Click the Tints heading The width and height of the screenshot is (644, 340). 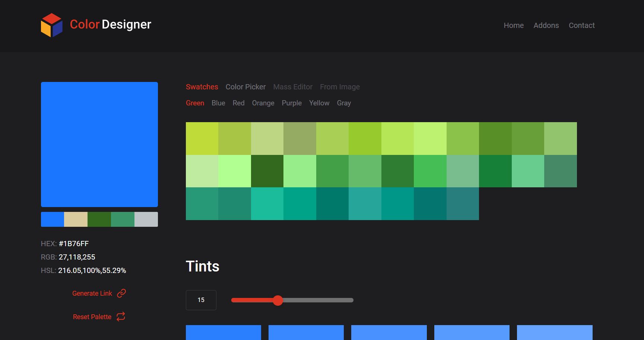pyautogui.click(x=203, y=266)
